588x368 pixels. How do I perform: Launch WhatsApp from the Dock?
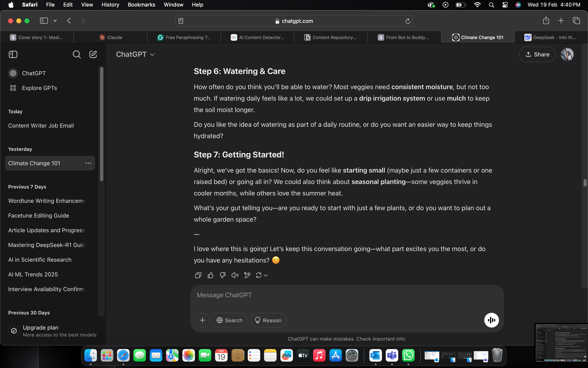408,355
